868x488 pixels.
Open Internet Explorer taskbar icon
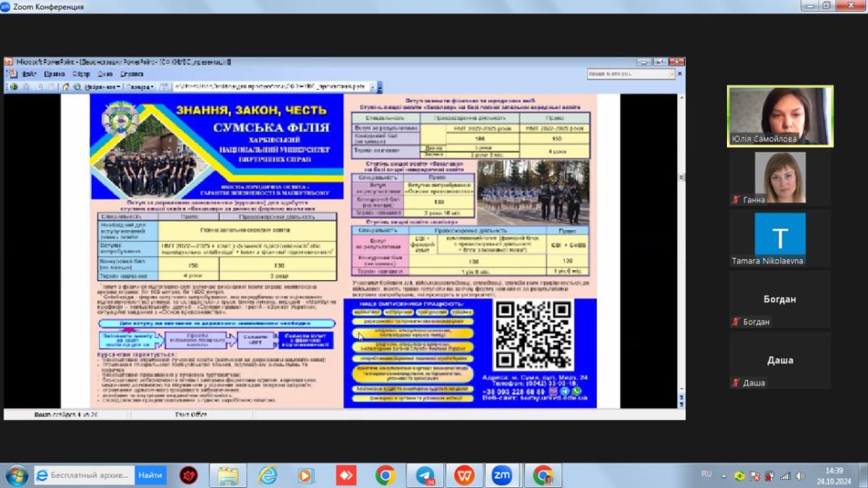tap(268, 475)
